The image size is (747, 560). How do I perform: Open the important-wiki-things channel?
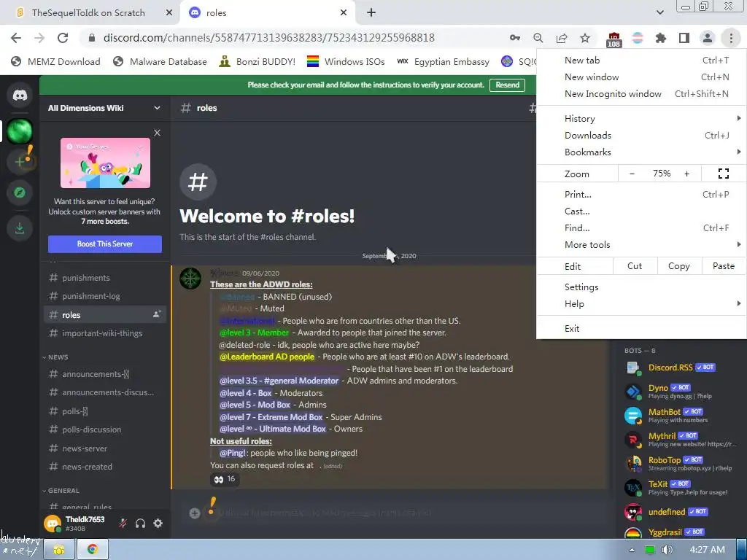click(x=105, y=333)
